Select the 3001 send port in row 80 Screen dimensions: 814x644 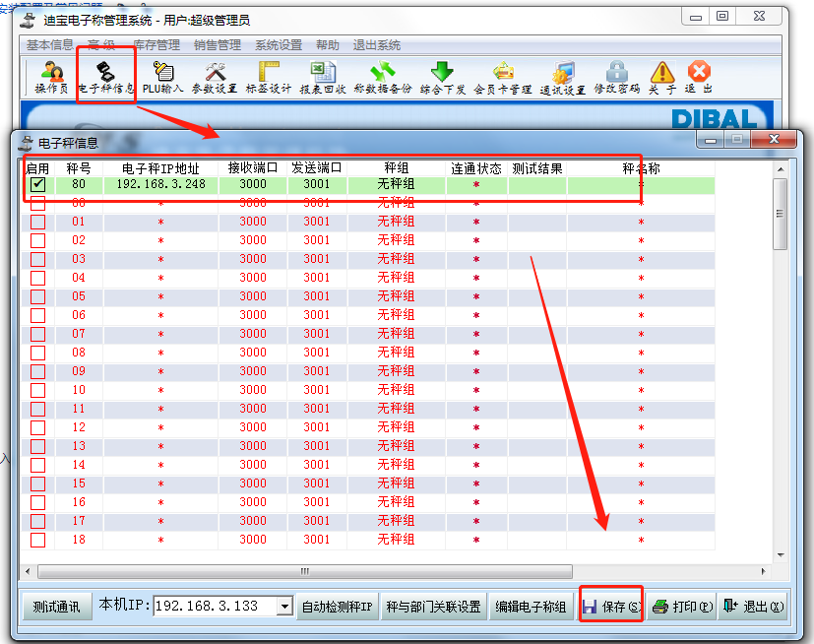(x=317, y=184)
